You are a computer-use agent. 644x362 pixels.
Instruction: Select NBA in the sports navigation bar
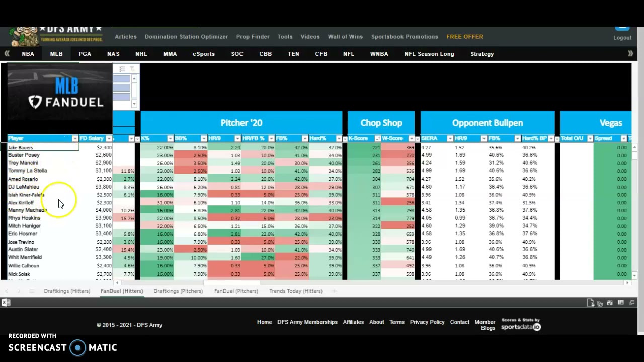click(28, 54)
